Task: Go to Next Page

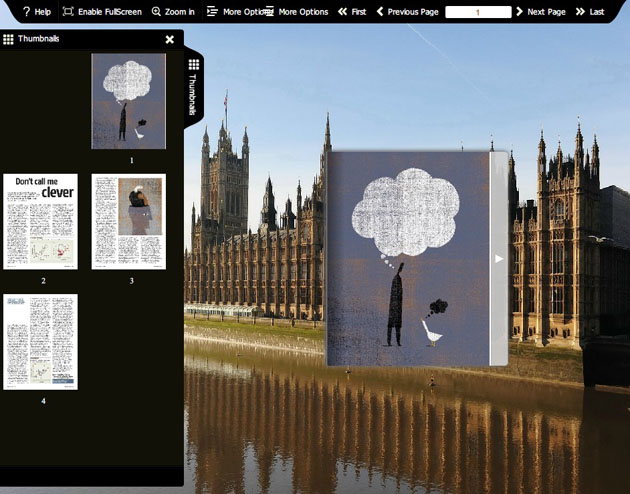Action: click(540, 12)
